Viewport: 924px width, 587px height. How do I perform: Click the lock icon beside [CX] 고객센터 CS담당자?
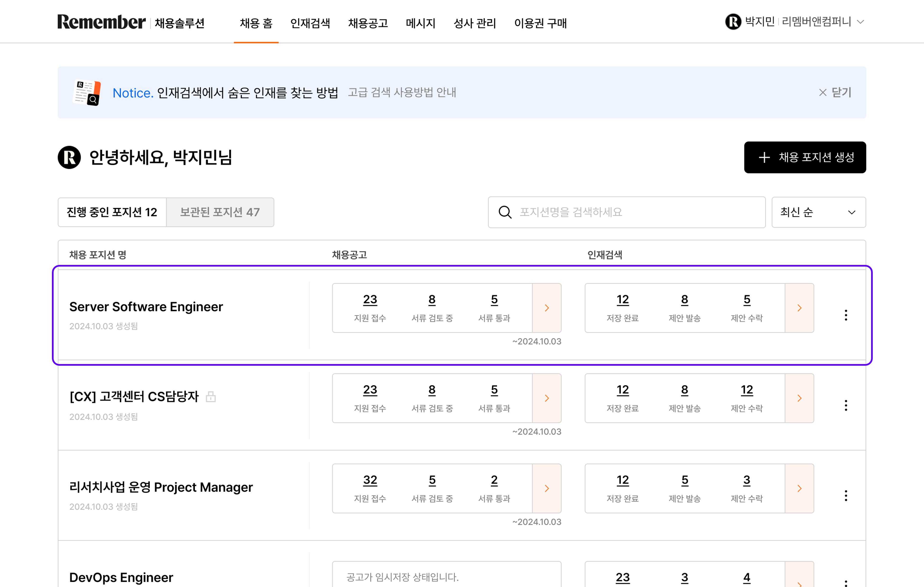211,397
